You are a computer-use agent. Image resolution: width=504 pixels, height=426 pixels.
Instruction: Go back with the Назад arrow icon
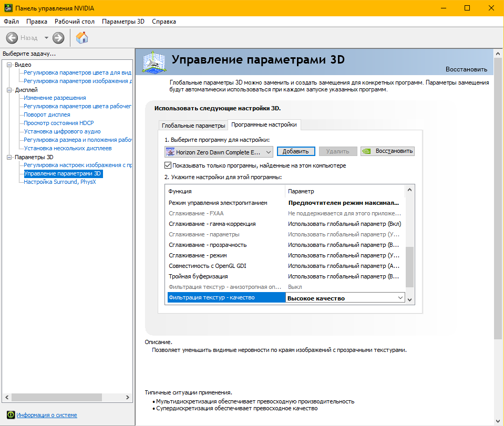12,38
